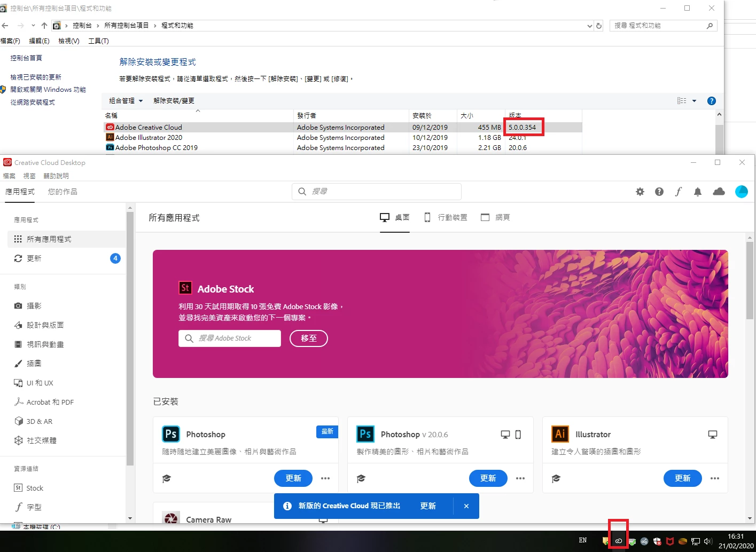Open the blue help icon in Control Panel
The width and height of the screenshot is (756, 552).
[711, 101]
